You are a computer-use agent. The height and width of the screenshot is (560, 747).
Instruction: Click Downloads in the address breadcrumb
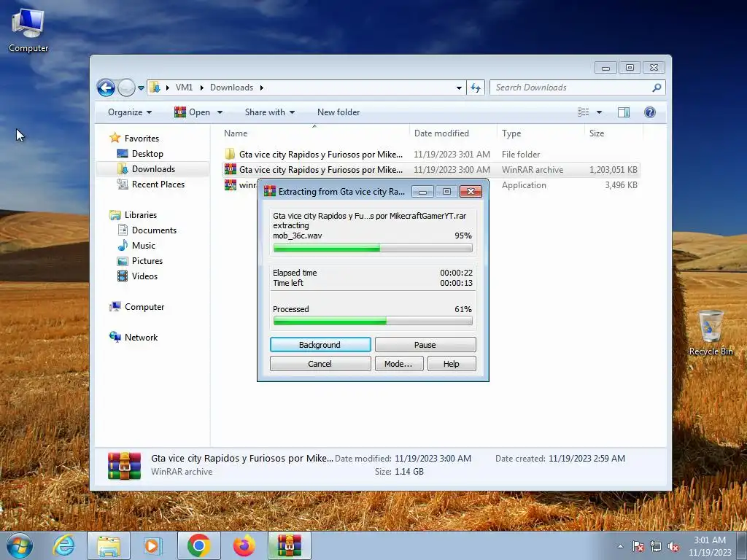[231, 87]
